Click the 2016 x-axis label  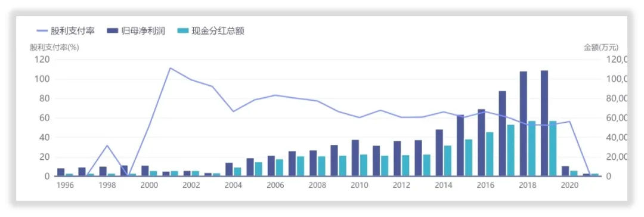pyautogui.click(x=485, y=185)
